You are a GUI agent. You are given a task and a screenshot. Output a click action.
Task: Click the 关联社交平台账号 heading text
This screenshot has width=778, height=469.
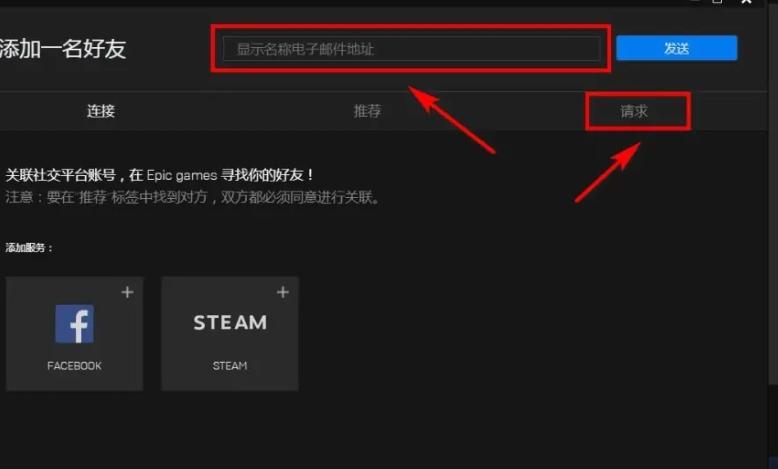[61, 175]
